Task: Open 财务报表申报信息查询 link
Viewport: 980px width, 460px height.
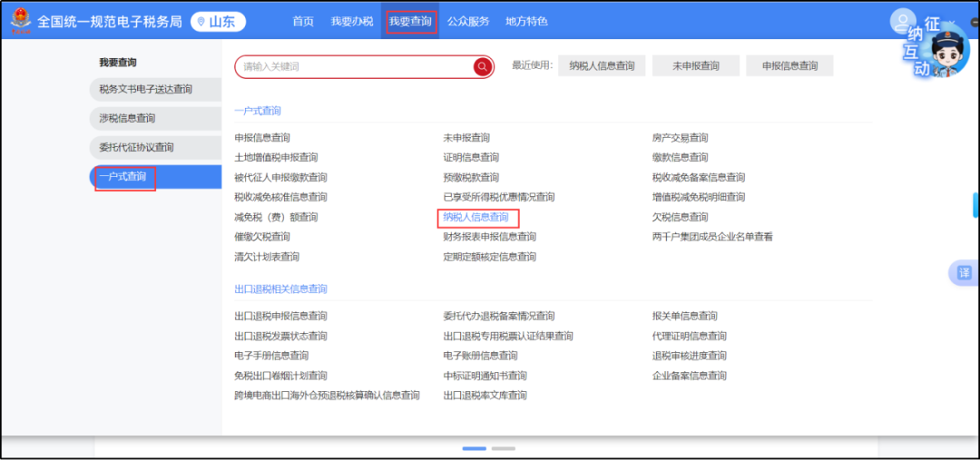Action: point(489,237)
